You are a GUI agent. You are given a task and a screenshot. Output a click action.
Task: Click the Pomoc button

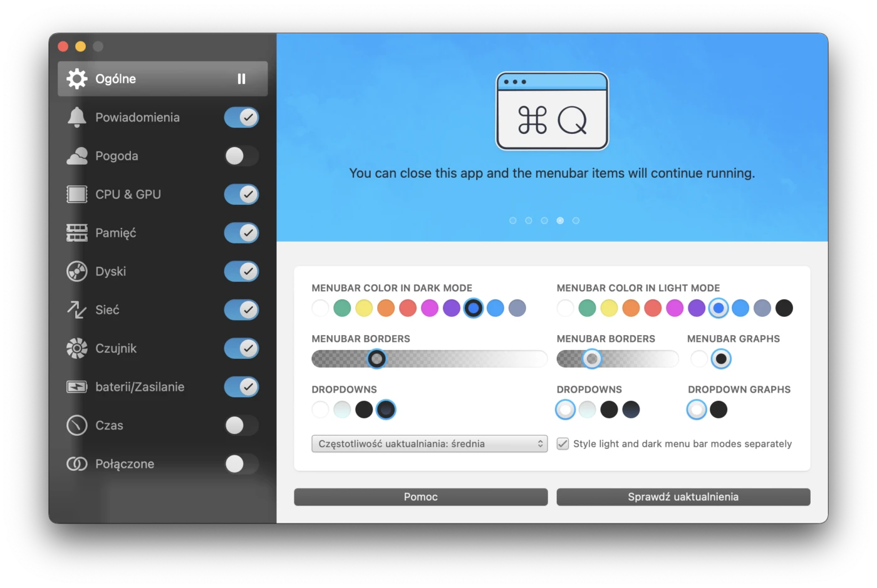421,497
